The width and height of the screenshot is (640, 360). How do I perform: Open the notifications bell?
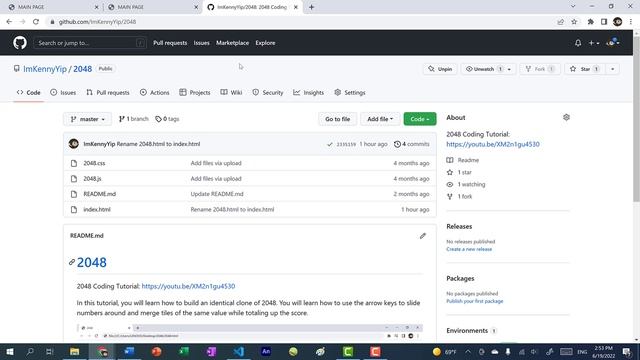point(578,43)
